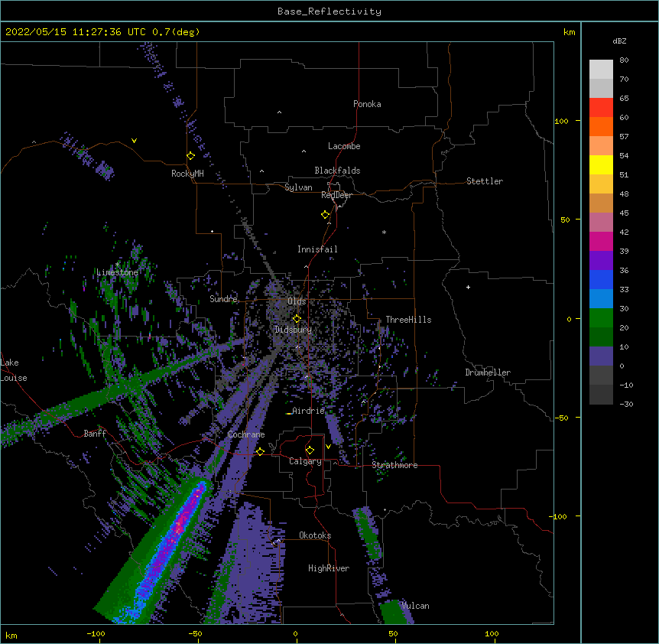Click the Lacombe city label
Image resolution: width=659 pixels, height=644 pixels.
pos(344,146)
